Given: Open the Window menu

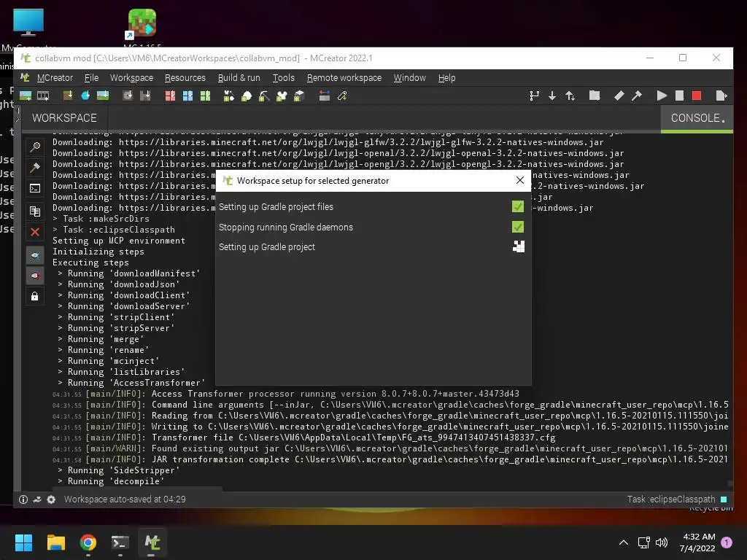Looking at the screenshot, I should (410, 77).
